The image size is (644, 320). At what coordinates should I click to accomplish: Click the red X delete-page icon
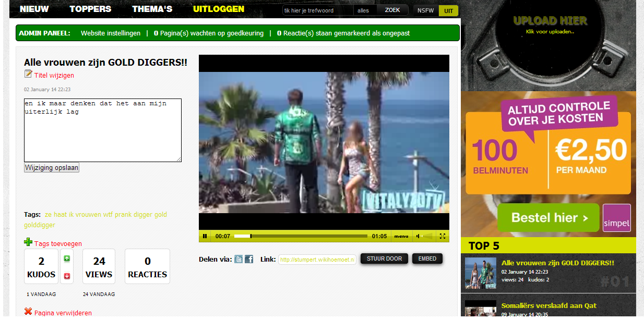28,311
